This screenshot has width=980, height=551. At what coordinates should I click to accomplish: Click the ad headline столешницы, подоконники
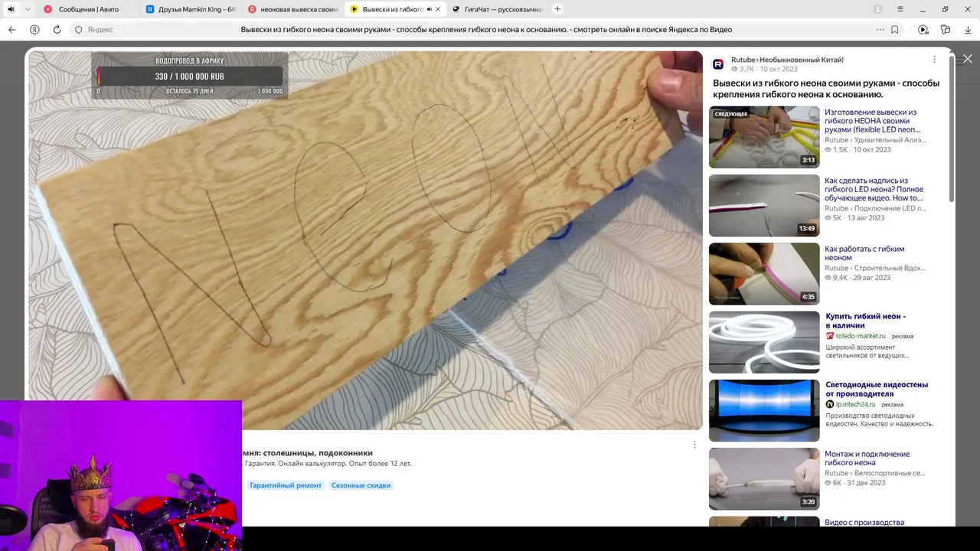[x=308, y=453]
